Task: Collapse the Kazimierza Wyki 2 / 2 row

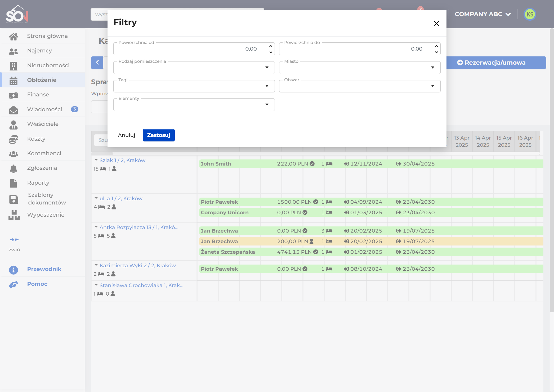Action: tap(96, 265)
